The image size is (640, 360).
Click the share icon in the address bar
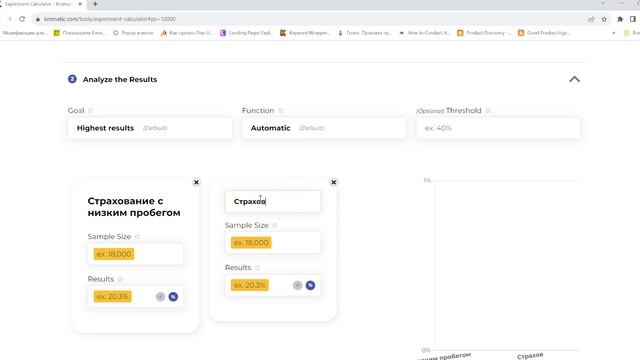click(x=591, y=19)
